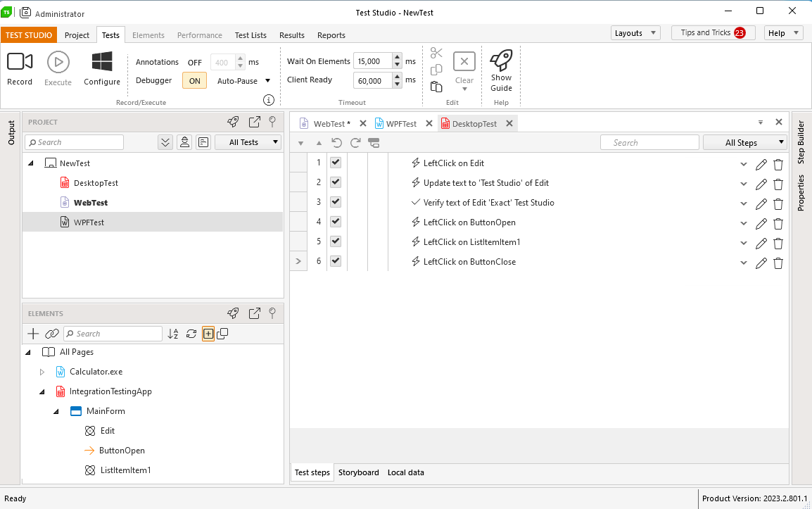Open the All Tests filter dropdown

(x=248, y=142)
